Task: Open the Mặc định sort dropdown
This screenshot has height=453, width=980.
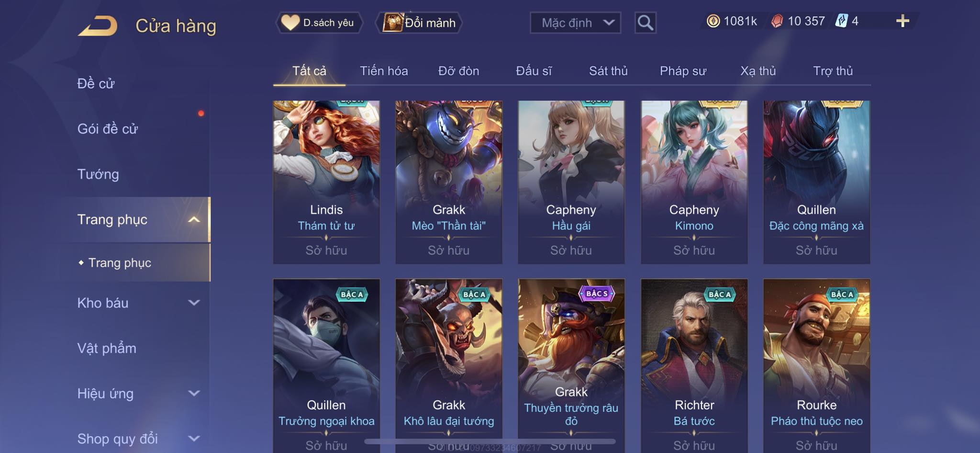Action: coord(576,23)
